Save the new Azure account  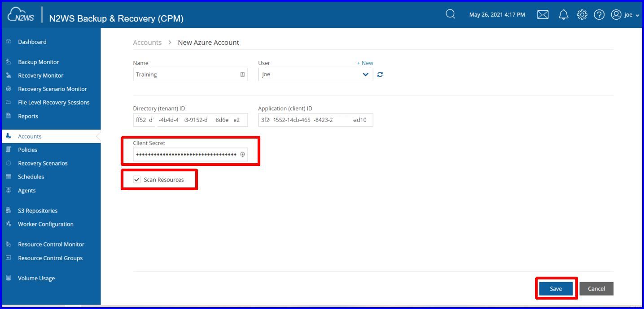tap(556, 289)
